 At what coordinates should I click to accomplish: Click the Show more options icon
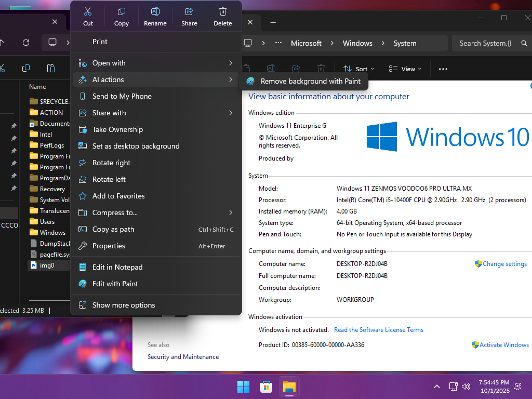click(83, 305)
